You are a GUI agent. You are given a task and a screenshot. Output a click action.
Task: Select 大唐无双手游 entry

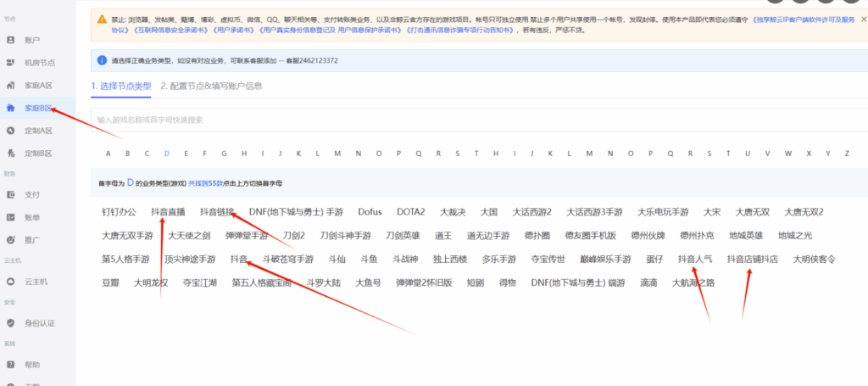127,235
